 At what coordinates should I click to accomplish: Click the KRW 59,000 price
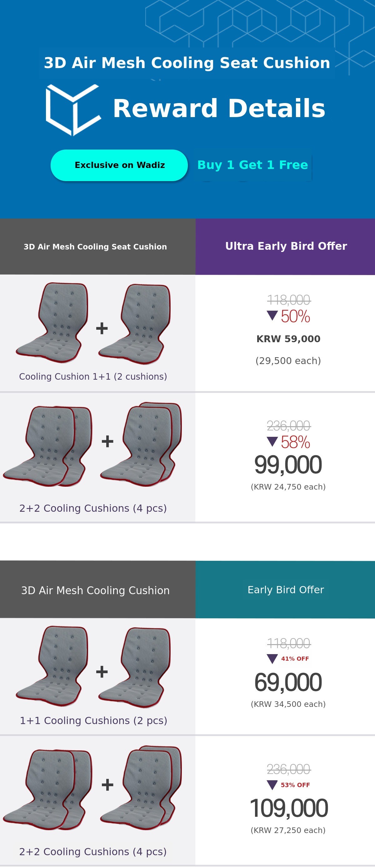(288, 339)
